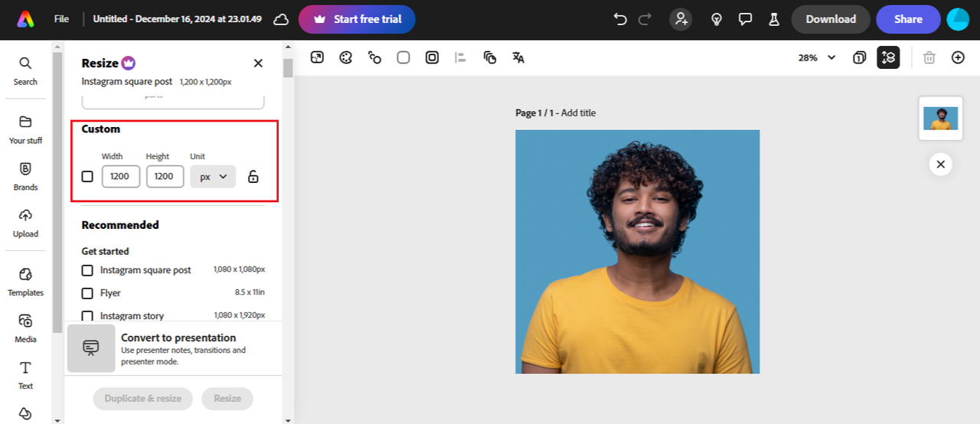Click the translate toolbar icon
This screenshot has height=424, width=980.
[x=518, y=57]
